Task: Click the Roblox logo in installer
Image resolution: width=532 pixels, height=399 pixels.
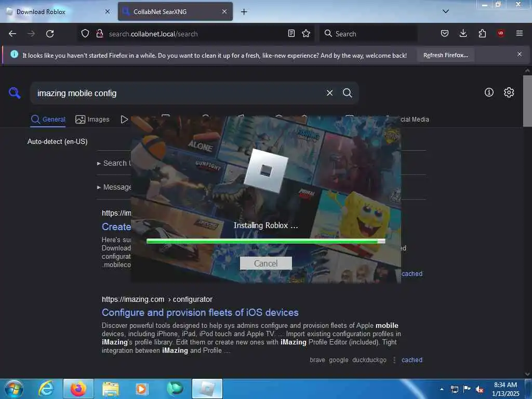Action: coord(266,170)
